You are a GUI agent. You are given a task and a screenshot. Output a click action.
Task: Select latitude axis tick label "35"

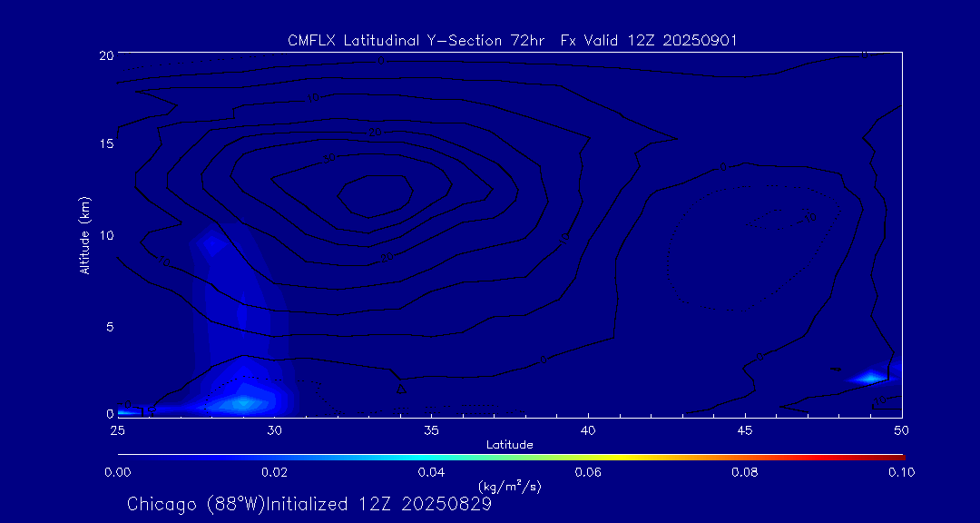click(431, 430)
